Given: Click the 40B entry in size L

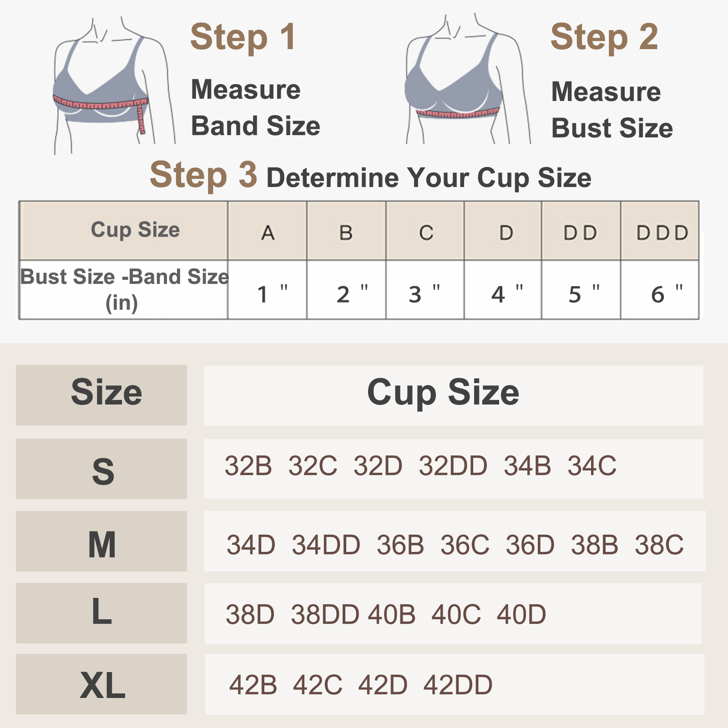Looking at the screenshot, I should (x=392, y=615).
